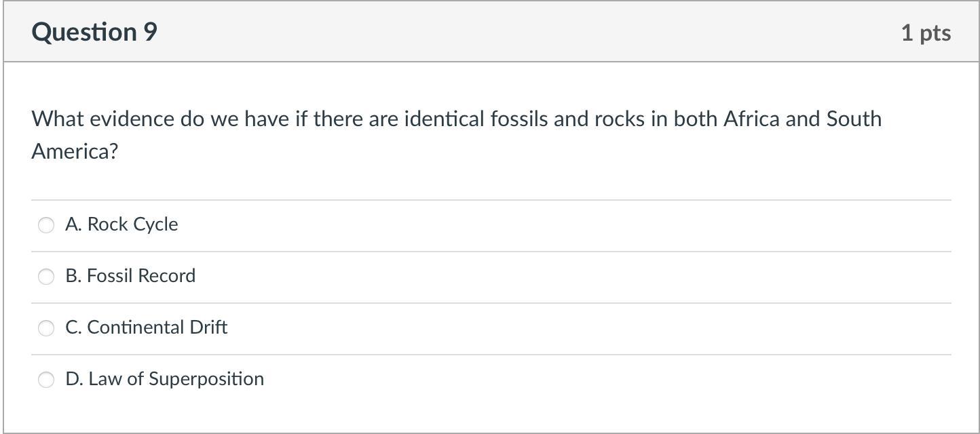Click the "B. Fossil Record" answer label
980x434 pixels.
click(130, 276)
